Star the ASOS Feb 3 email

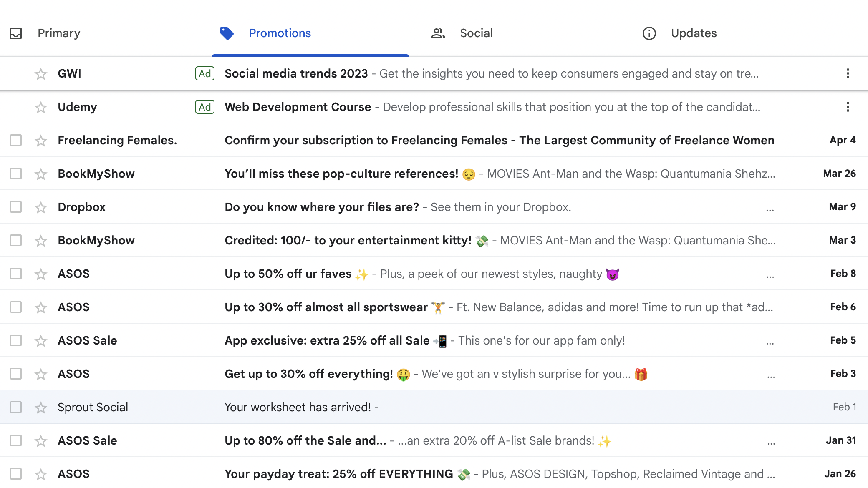coord(40,374)
